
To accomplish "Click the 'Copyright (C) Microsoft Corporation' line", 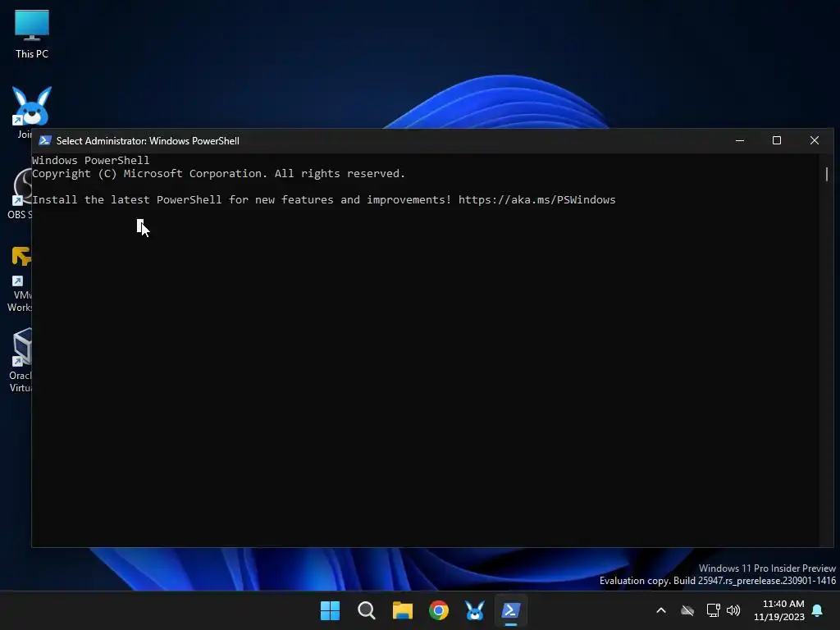I will click(218, 174).
